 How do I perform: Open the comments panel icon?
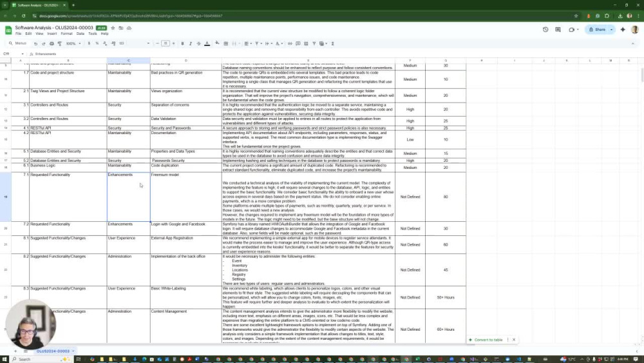pyautogui.click(x=558, y=30)
